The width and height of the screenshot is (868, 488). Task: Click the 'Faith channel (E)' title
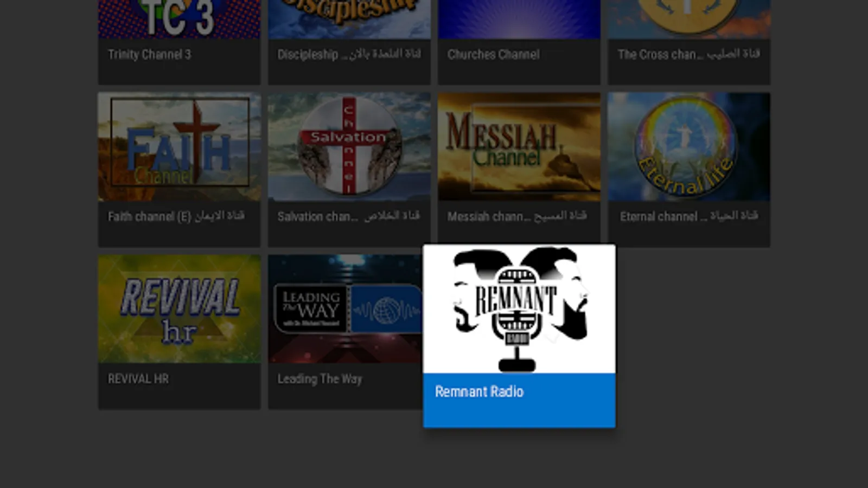coord(176,216)
